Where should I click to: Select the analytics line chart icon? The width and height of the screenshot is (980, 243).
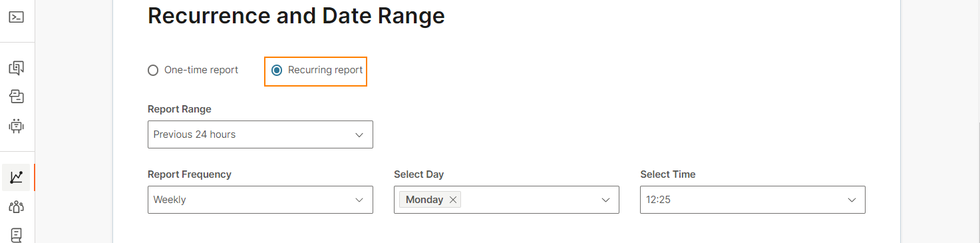[17, 177]
